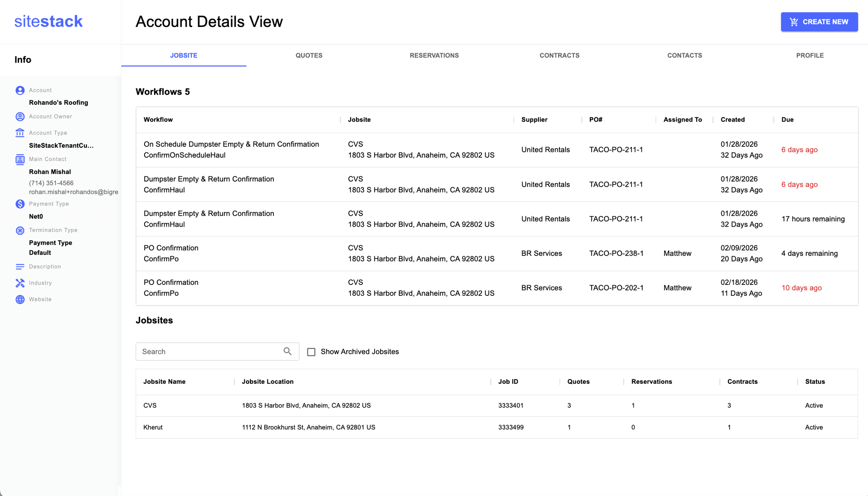
Task: Click inside the jobsite search field
Action: click(x=204, y=351)
